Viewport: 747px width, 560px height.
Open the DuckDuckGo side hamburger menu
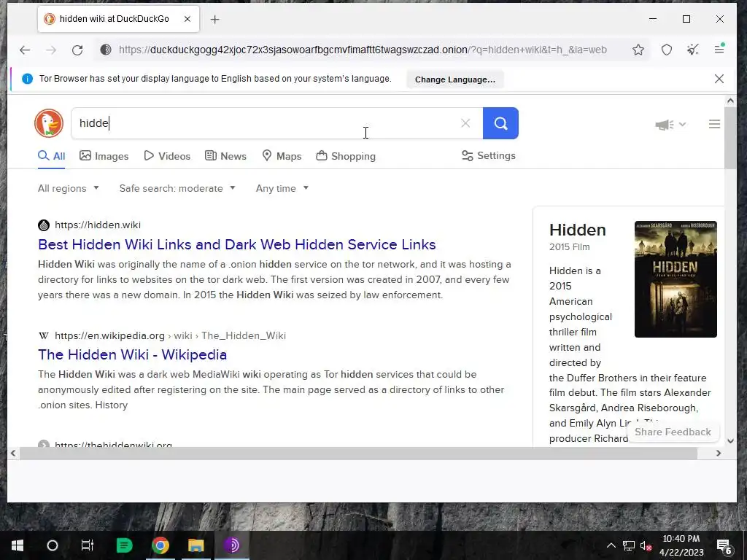714,124
